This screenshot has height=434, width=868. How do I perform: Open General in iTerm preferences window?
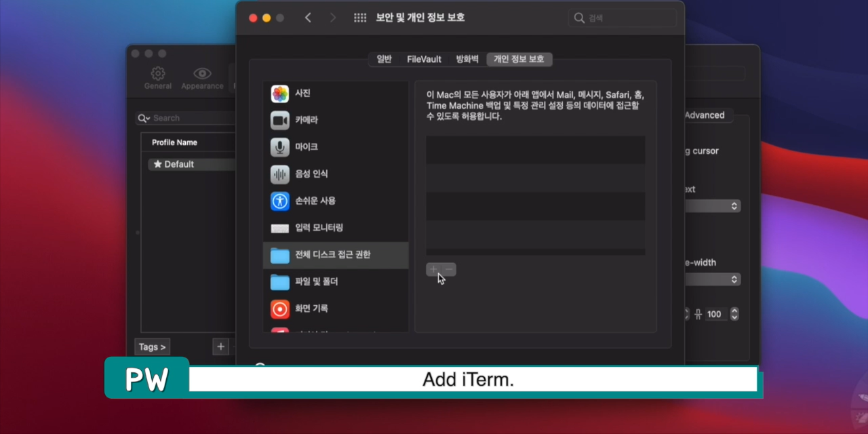pos(158,78)
